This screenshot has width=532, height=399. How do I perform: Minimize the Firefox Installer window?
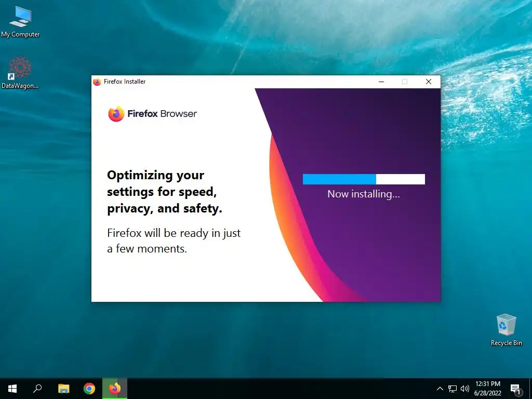(x=381, y=82)
